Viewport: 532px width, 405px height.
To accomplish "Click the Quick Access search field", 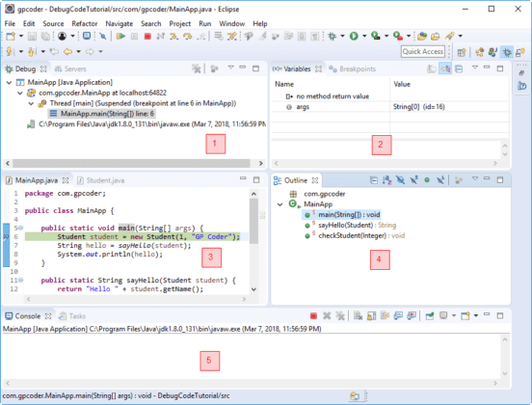I will 423,52.
